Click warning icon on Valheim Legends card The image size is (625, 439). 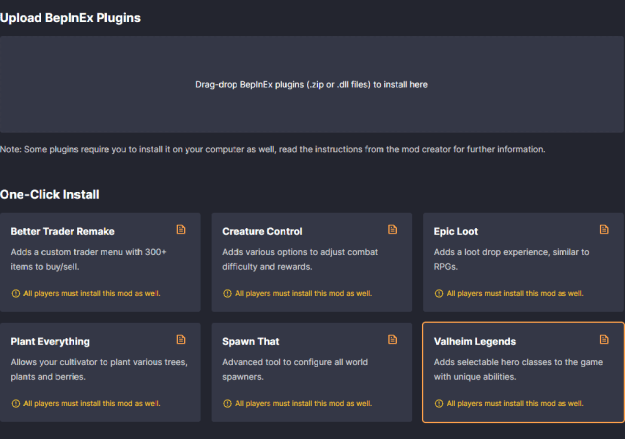438,403
